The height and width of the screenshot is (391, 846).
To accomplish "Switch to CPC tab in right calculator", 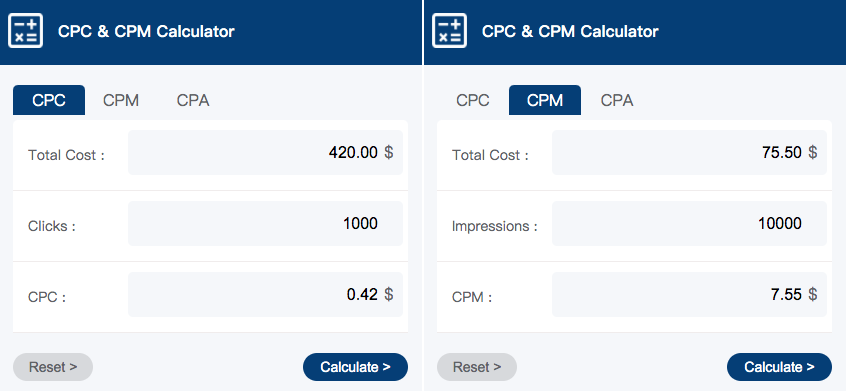I will coord(473,100).
